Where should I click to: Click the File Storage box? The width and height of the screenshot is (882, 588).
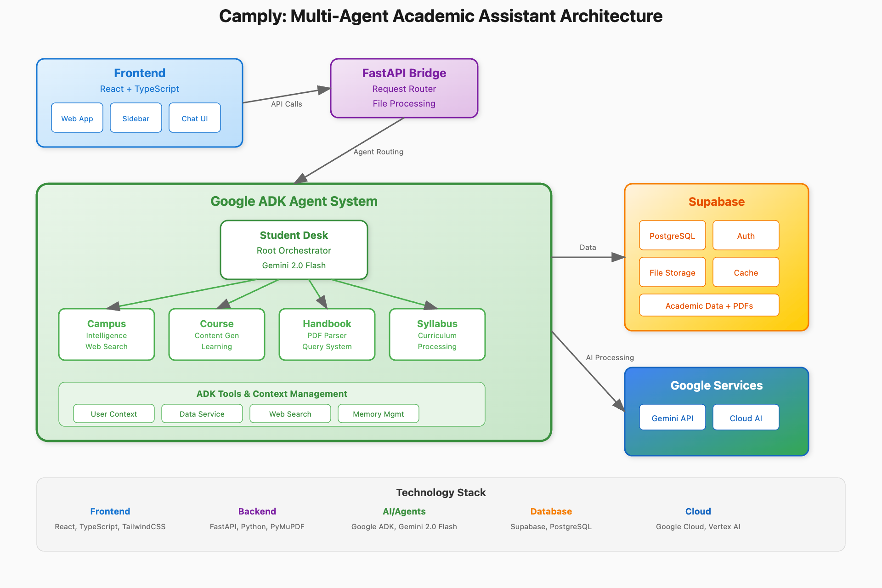tap(673, 272)
